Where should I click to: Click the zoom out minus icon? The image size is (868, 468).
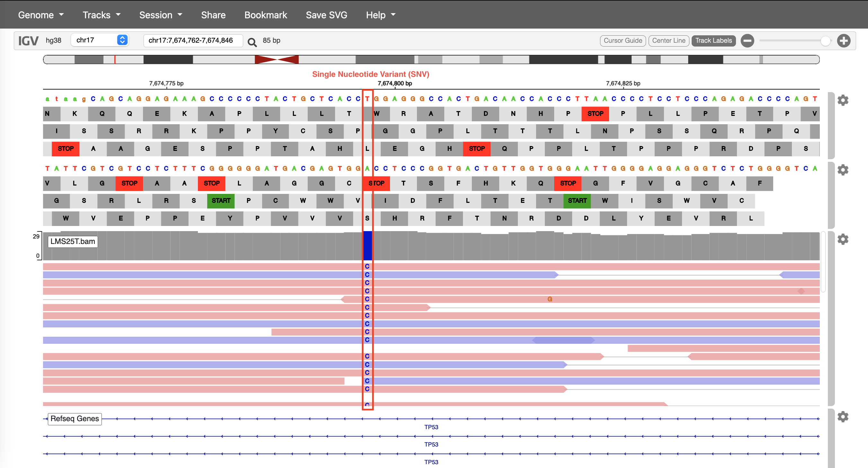tap(747, 41)
